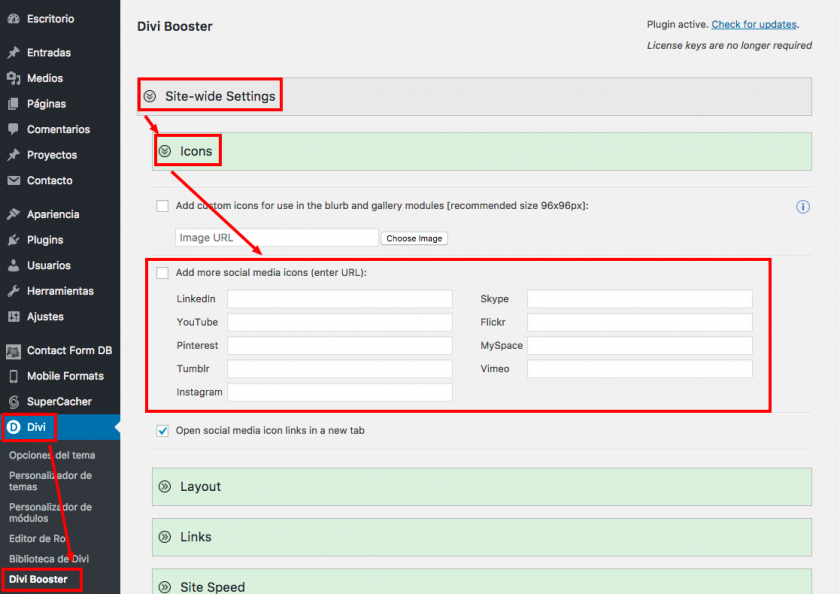The image size is (840, 594).
Task: Click the "License keys are no longer required" text
Action: point(729,46)
